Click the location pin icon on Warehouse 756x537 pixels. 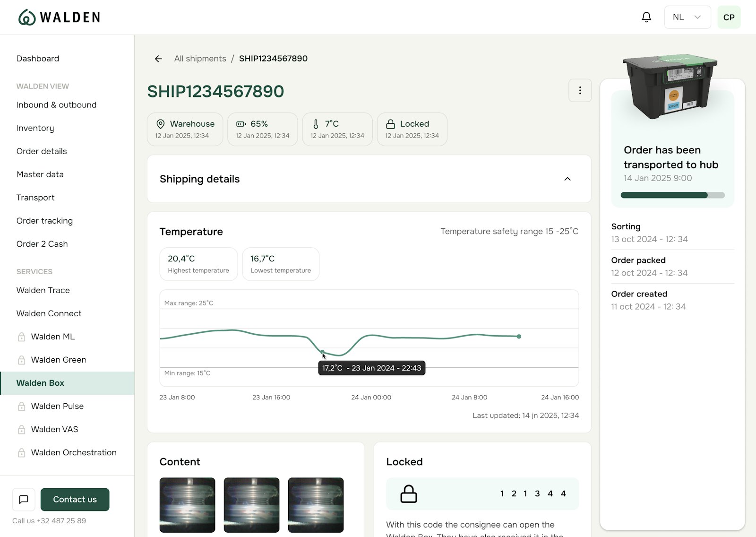(x=161, y=124)
